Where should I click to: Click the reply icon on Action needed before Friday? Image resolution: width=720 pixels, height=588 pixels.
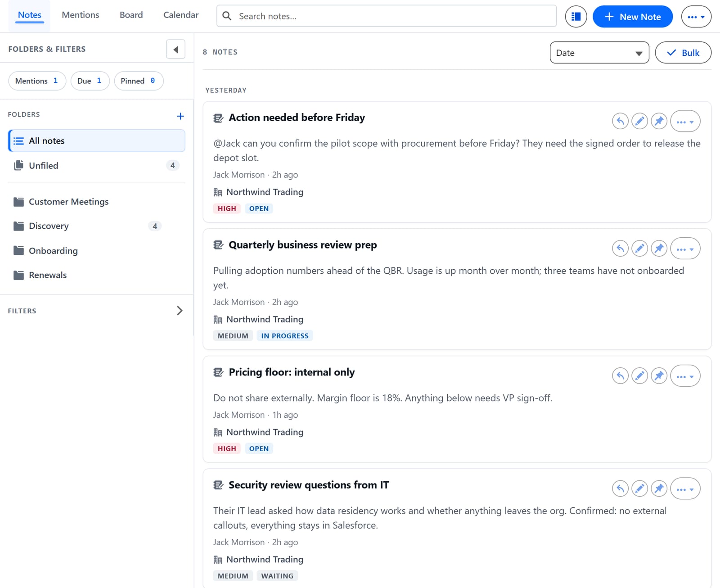tap(620, 121)
